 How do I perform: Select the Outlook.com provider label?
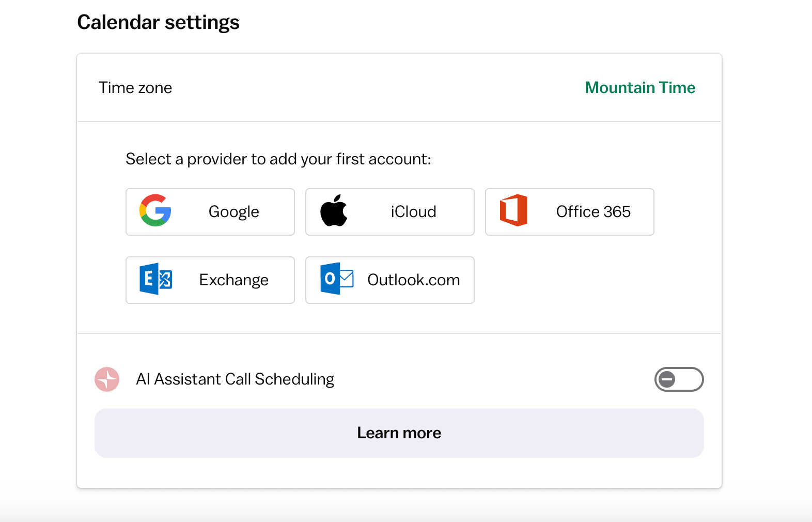(x=413, y=280)
